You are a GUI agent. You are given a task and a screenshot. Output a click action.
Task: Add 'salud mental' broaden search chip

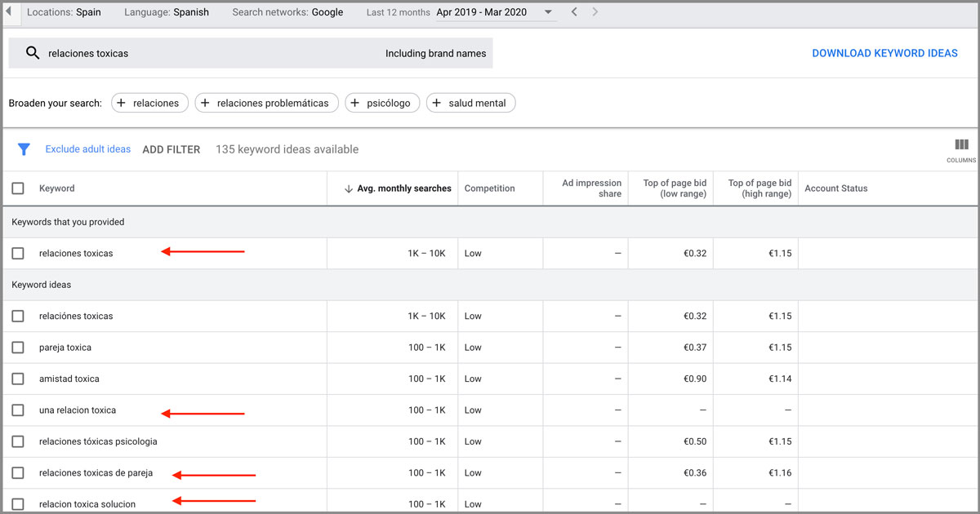pyautogui.click(x=470, y=103)
